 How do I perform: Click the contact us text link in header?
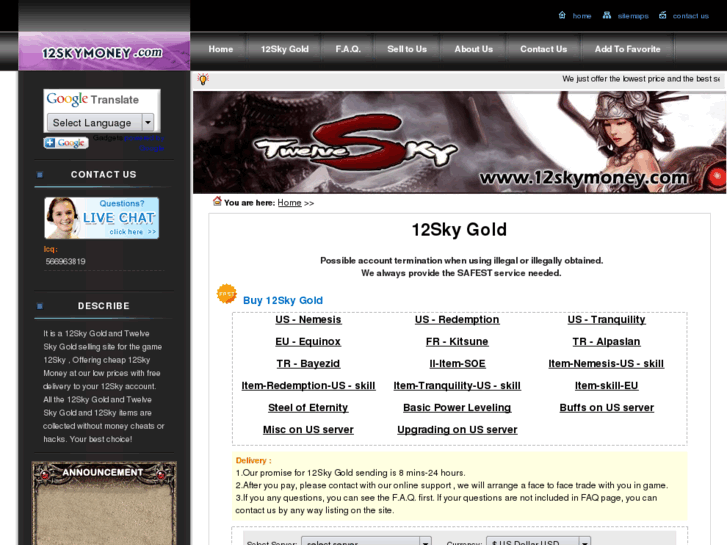point(691,16)
